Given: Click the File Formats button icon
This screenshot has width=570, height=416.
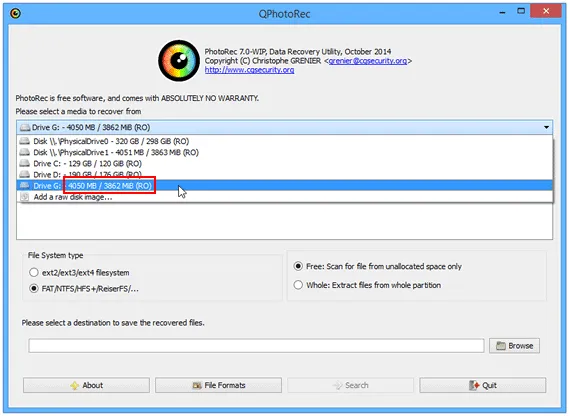Looking at the screenshot, I should point(197,385).
